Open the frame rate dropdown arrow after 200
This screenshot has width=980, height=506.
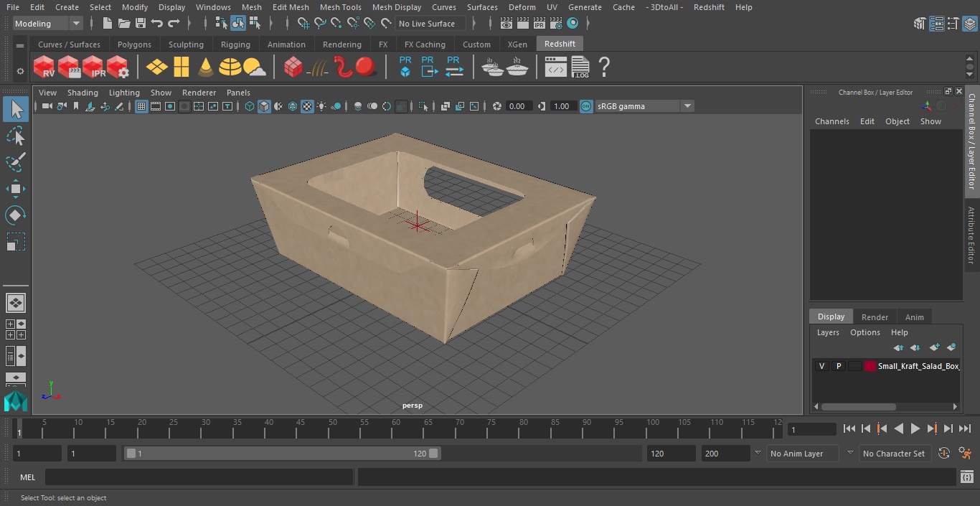(758, 454)
